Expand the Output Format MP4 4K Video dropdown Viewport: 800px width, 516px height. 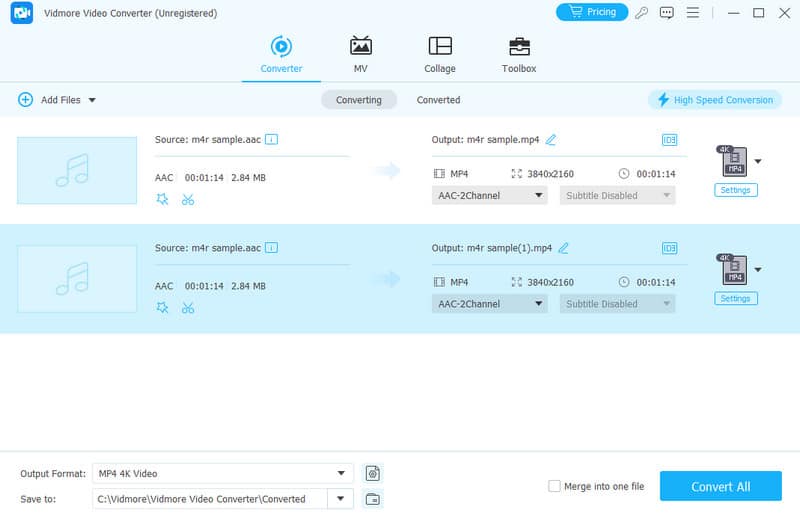343,473
